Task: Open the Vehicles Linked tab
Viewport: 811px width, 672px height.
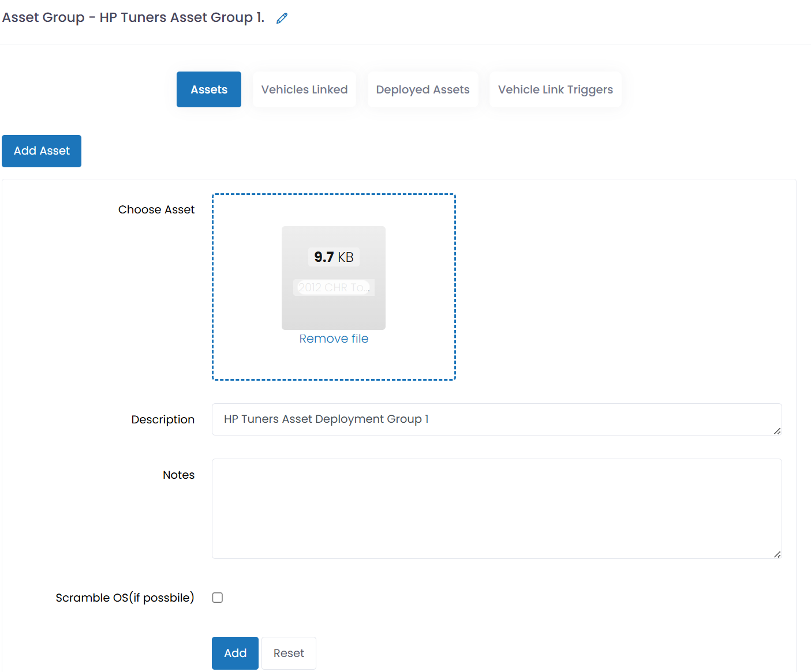Action: click(304, 89)
